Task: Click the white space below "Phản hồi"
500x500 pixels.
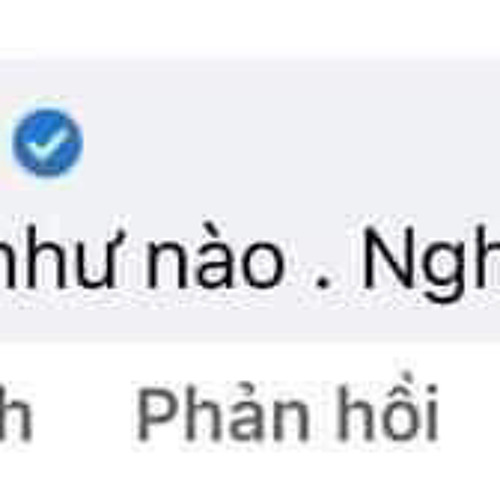Action: tap(250, 475)
